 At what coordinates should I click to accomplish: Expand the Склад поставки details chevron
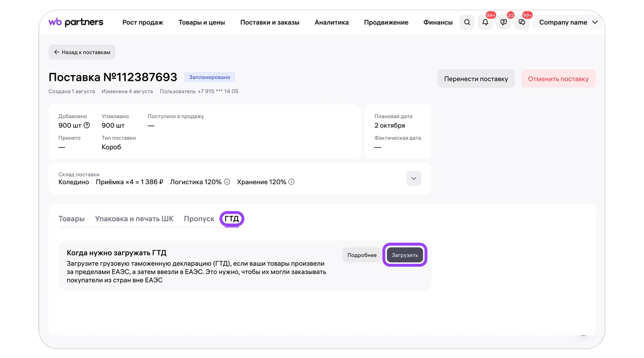pos(414,178)
